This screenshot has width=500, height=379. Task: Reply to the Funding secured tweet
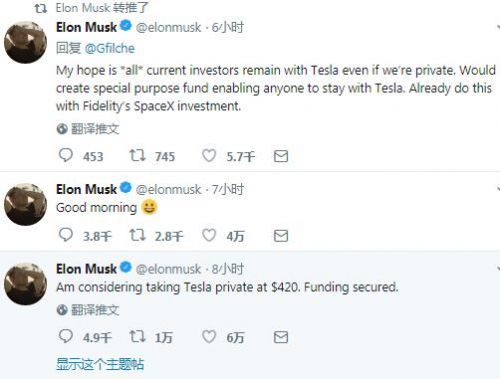[x=66, y=336]
